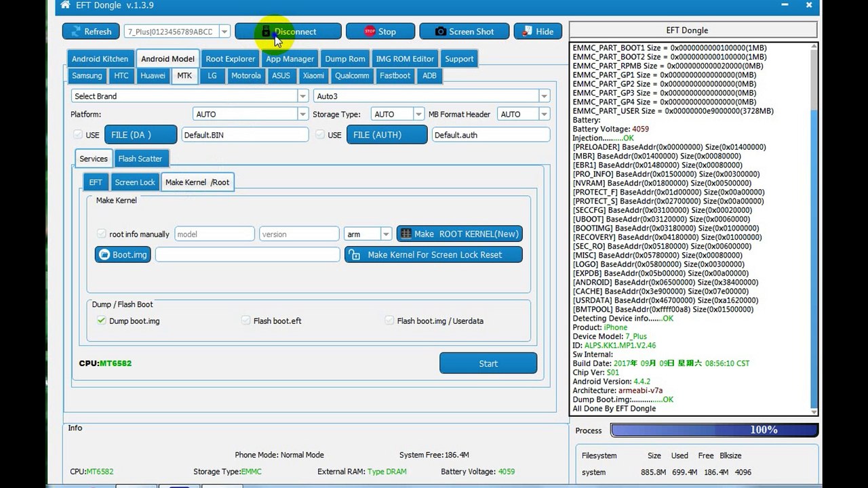
Task: Open the Auto3 model dropdown
Action: tap(545, 96)
